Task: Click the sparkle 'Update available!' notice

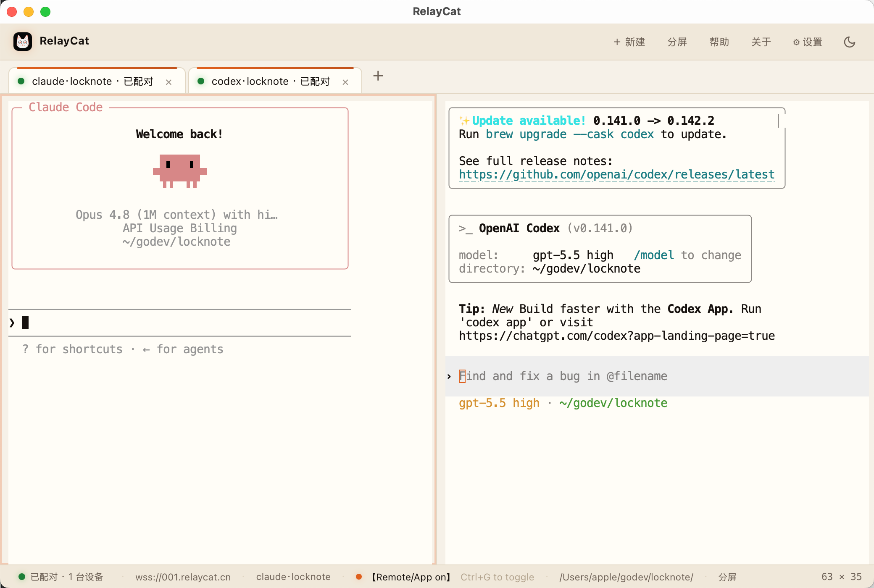Action: tap(522, 121)
